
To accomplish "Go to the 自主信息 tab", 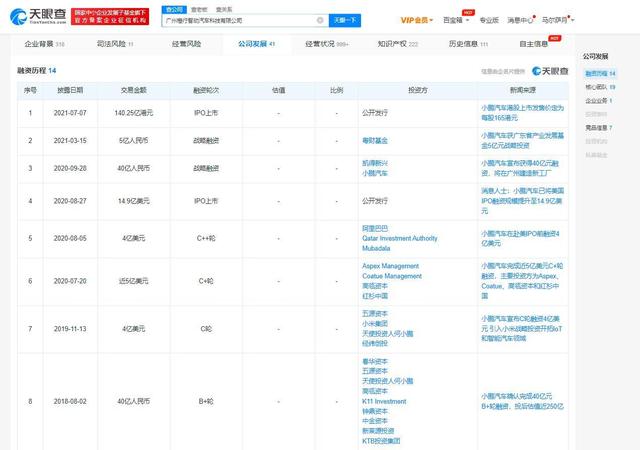I will coord(539,44).
